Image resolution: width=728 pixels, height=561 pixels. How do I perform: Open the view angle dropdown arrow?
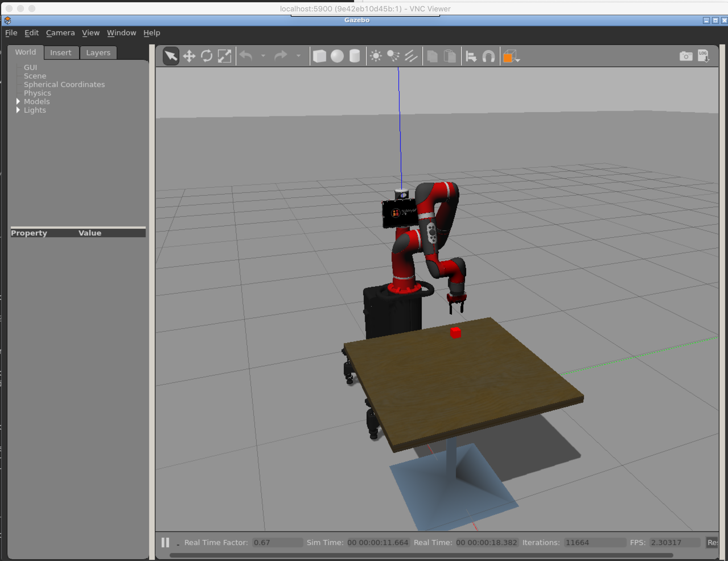[518, 60]
